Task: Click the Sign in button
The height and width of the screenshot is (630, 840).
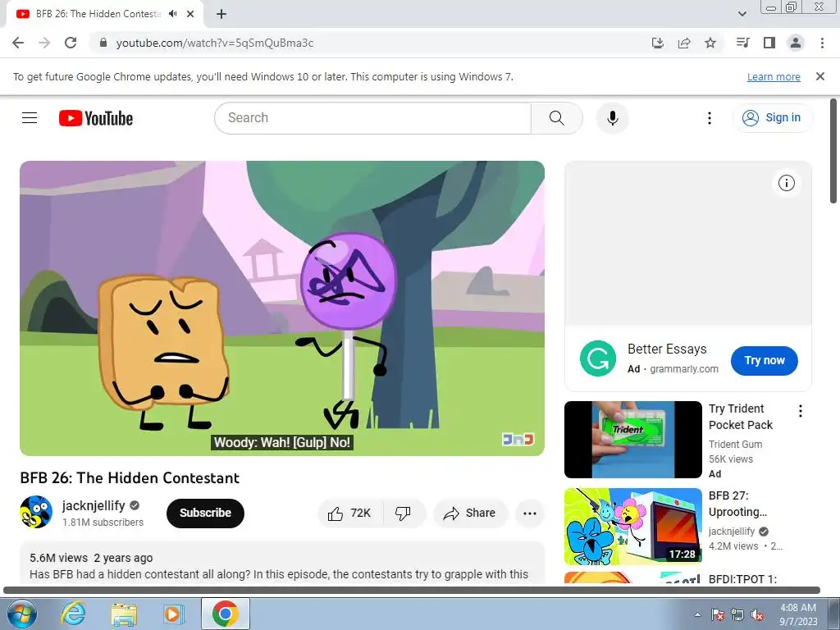Action: click(773, 118)
